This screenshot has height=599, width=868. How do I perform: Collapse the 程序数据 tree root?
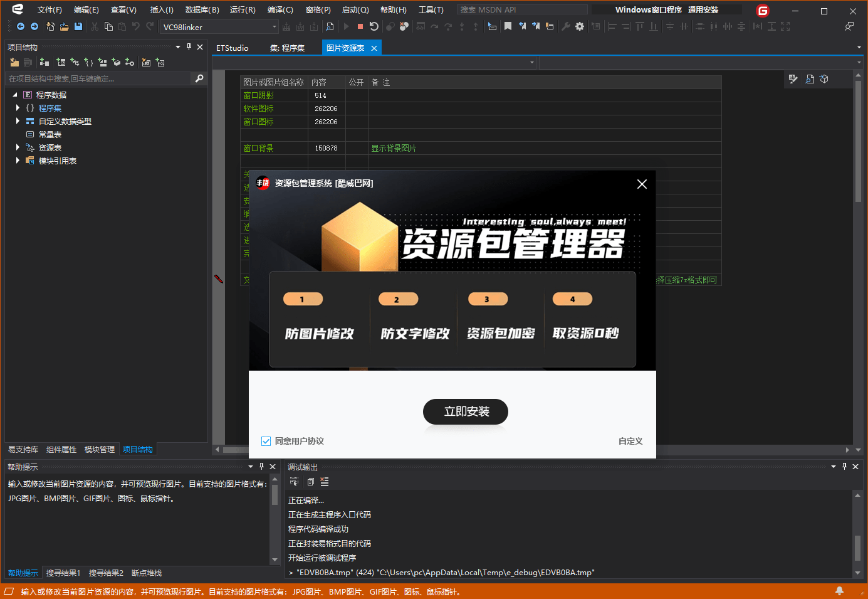pos(15,95)
